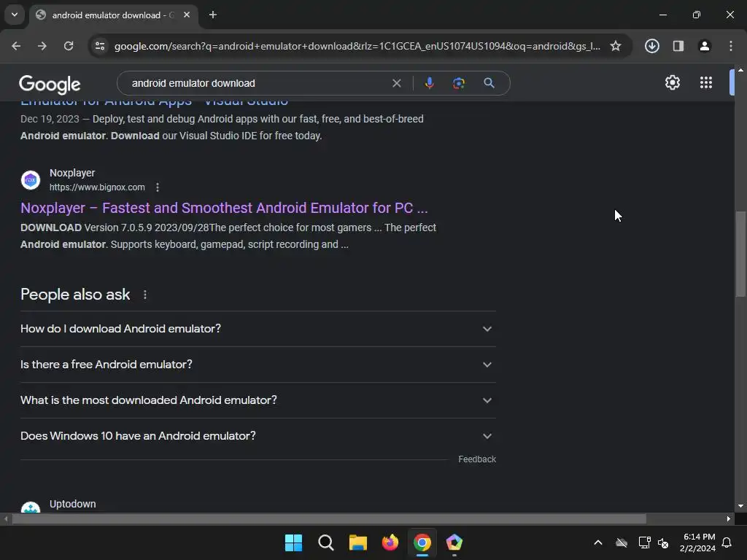747x560 pixels.
Task: Open notifications bell in taskbar
Action: [727, 542]
